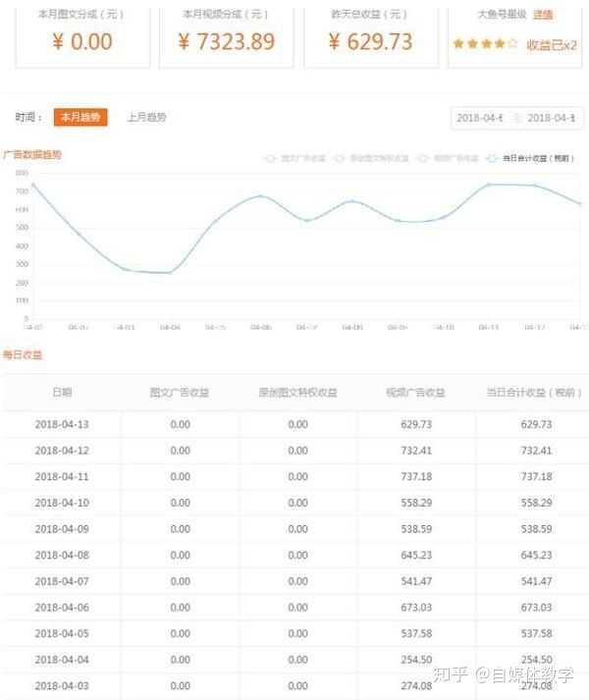This screenshot has height=700, width=589.
Task: Select the 2018-04-05 date cell
Action: coord(62,633)
